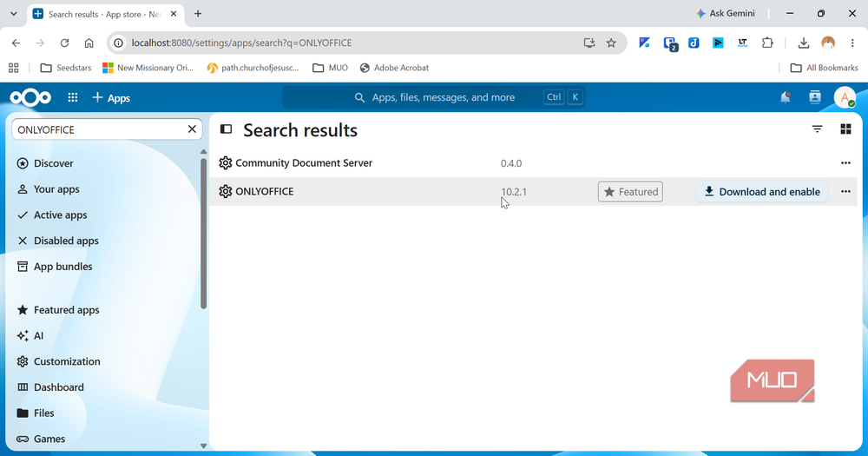The width and height of the screenshot is (868, 456).
Task: Click the Games controller icon
Action: (x=23, y=439)
